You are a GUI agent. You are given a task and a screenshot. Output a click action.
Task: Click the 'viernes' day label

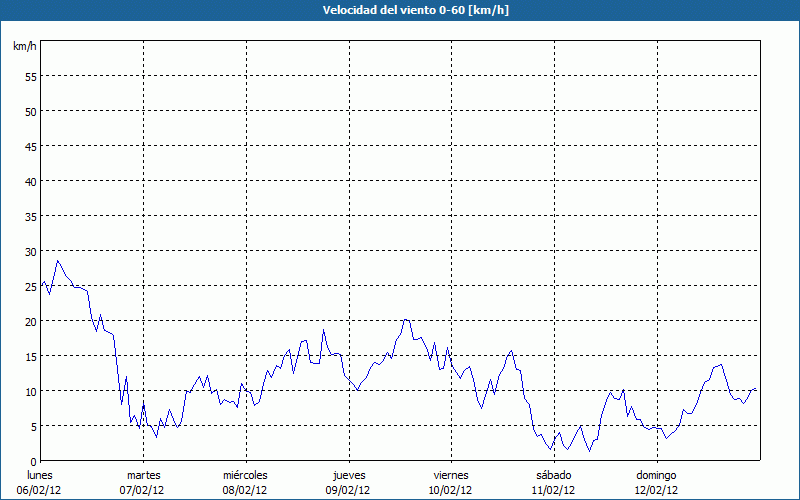pyautogui.click(x=451, y=475)
